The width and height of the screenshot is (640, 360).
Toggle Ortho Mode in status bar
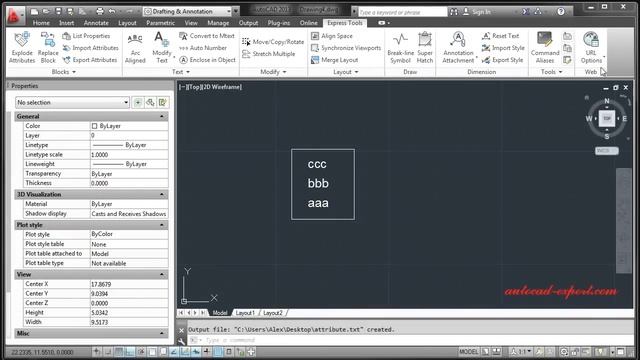(130, 351)
